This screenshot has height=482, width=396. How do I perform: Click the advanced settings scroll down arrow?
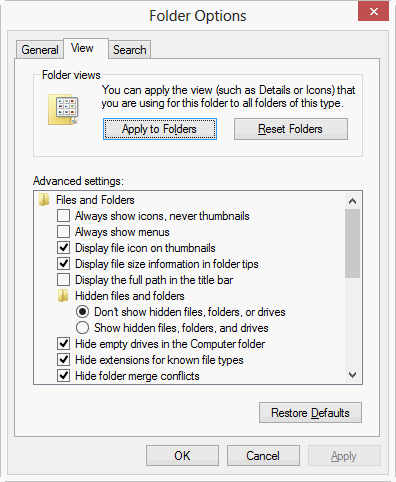[x=352, y=375]
